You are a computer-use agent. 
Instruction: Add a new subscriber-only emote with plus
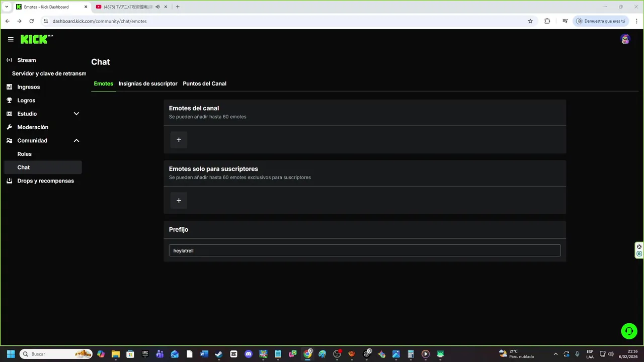(x=179, y=201)
